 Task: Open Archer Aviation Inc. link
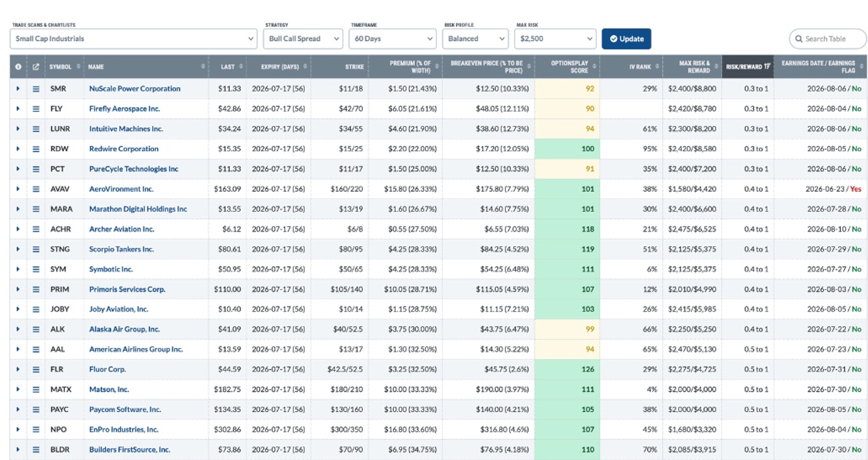tap(122, 229)
